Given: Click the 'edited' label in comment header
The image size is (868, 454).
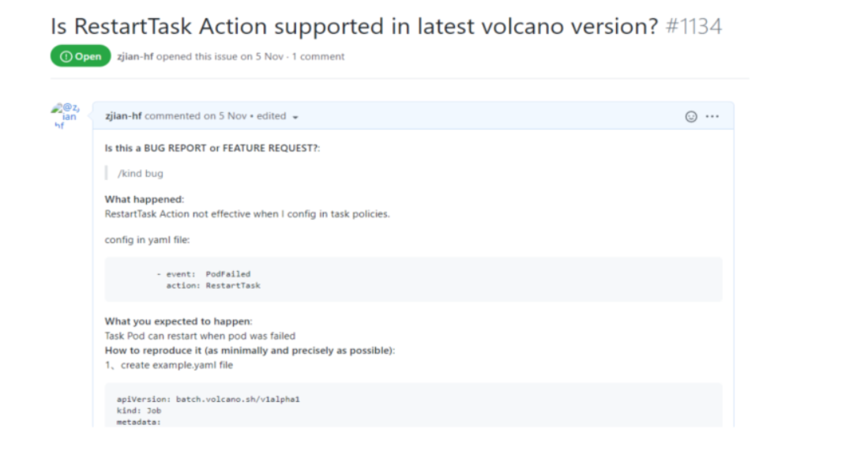Looking at the screenshot, I should 271,116.
